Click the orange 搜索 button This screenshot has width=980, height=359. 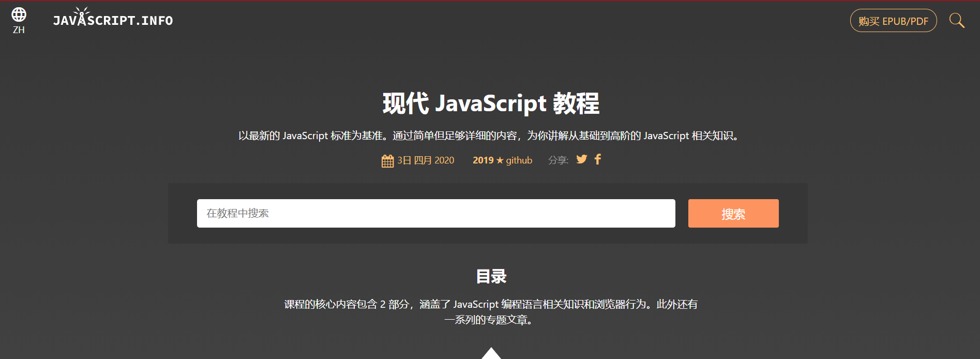pyautogui.click(x=733, y=213)
